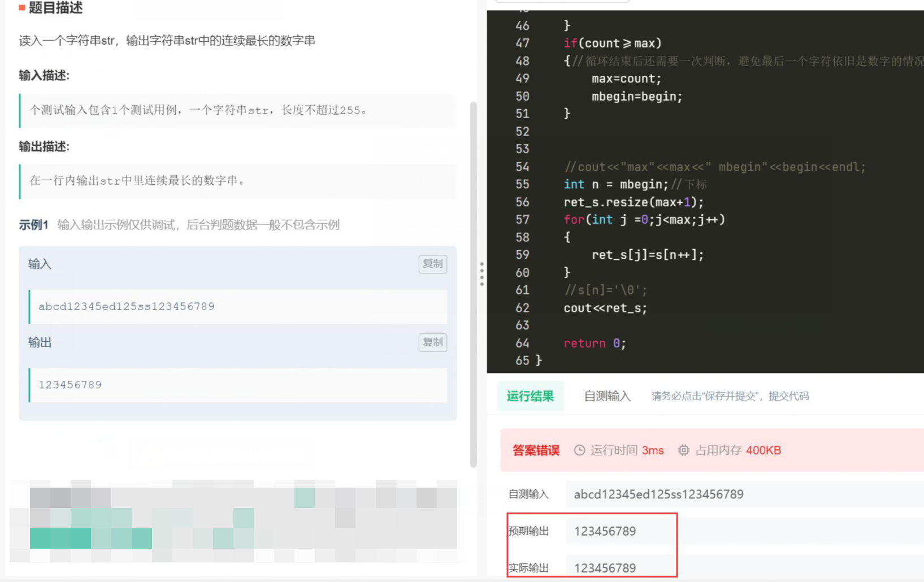Place cursor on line 57 for loop
924x582 pixels.
tap(644, 219)
